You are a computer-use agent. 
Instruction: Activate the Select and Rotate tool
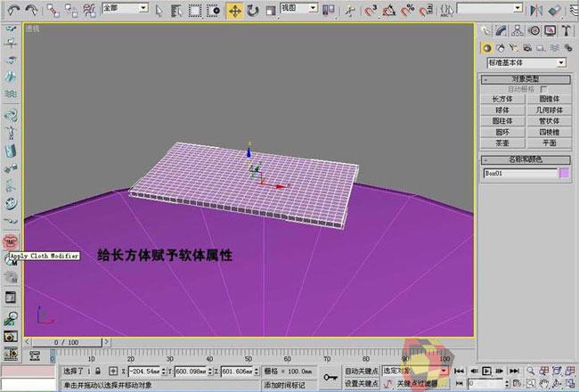(253, 11)
